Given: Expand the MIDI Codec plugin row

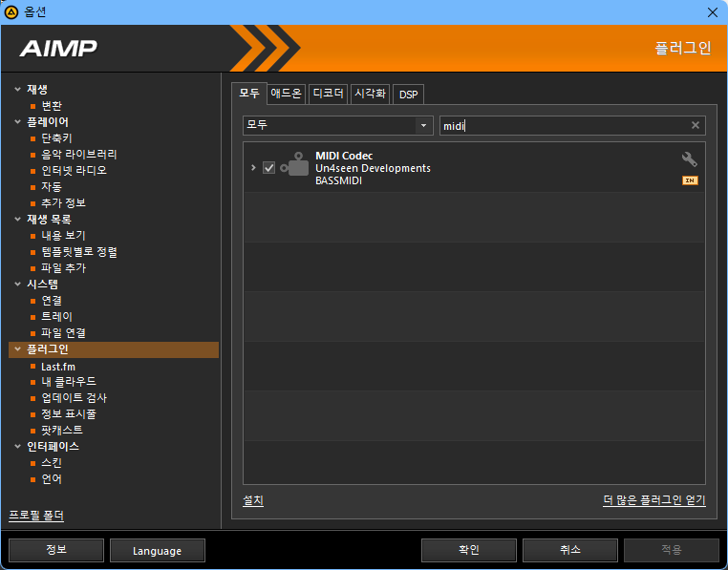Looking at the screenshot, I should point(253,168).
